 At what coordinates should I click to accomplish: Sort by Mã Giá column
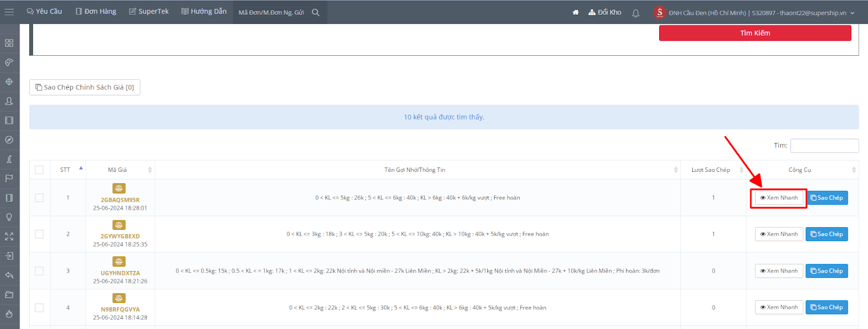coord(150,170)
